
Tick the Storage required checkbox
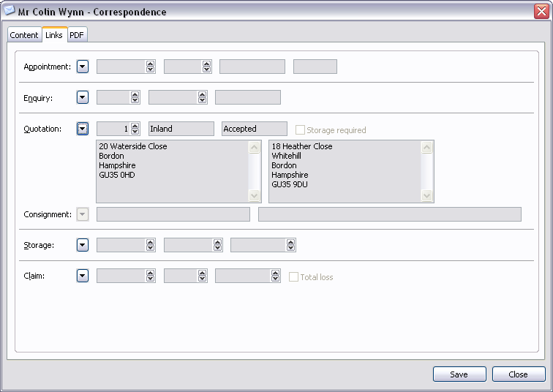pos(300,129)
